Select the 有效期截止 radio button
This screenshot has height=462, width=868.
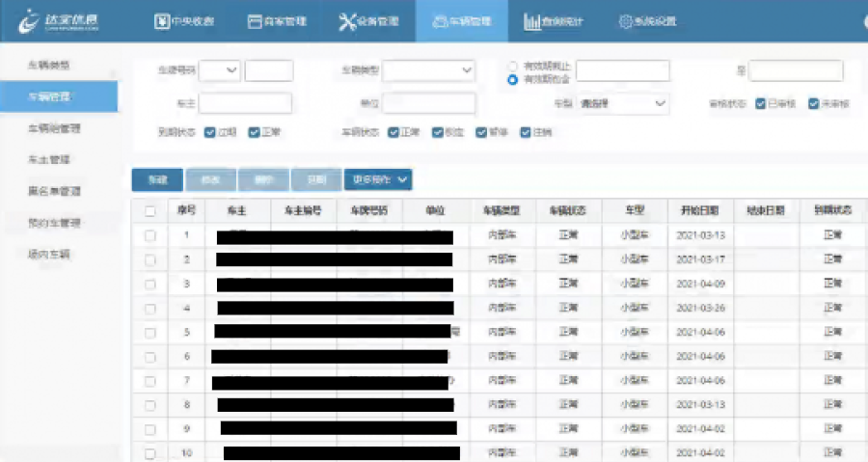tap(513, 66)
